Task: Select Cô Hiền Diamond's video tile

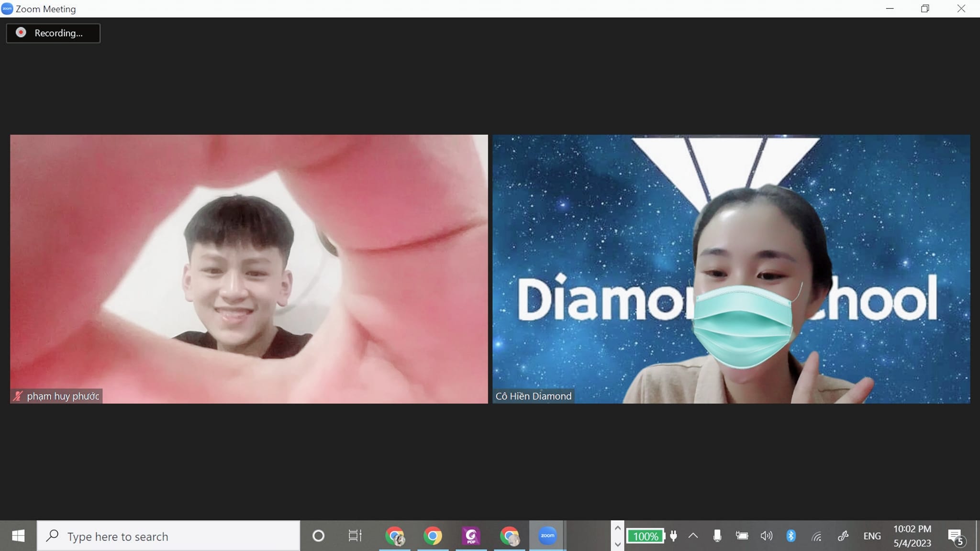Action: coord(731,269)
